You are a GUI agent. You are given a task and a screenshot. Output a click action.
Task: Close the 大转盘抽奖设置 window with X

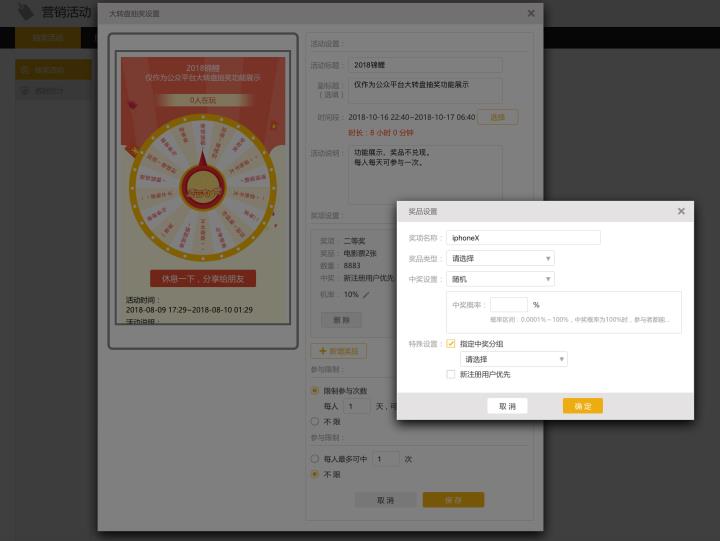click(531, 14)
